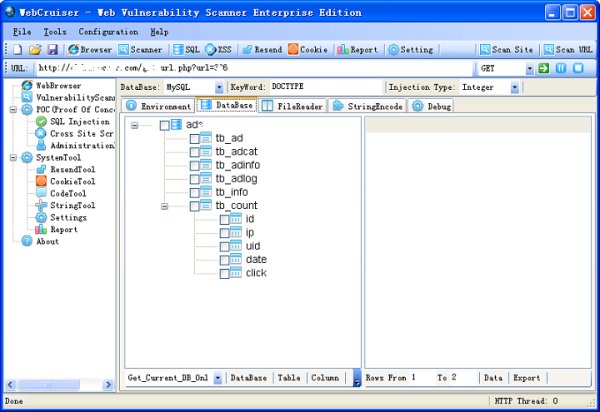Screen dimensions: 600x412
Task: Check the tb_adinfo table checkbox
Action: 195,165
